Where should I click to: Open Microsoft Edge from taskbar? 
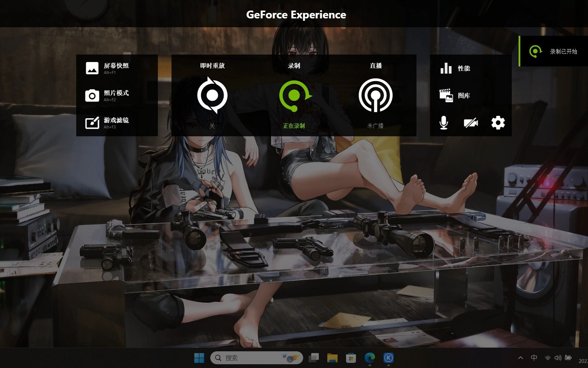370,358
